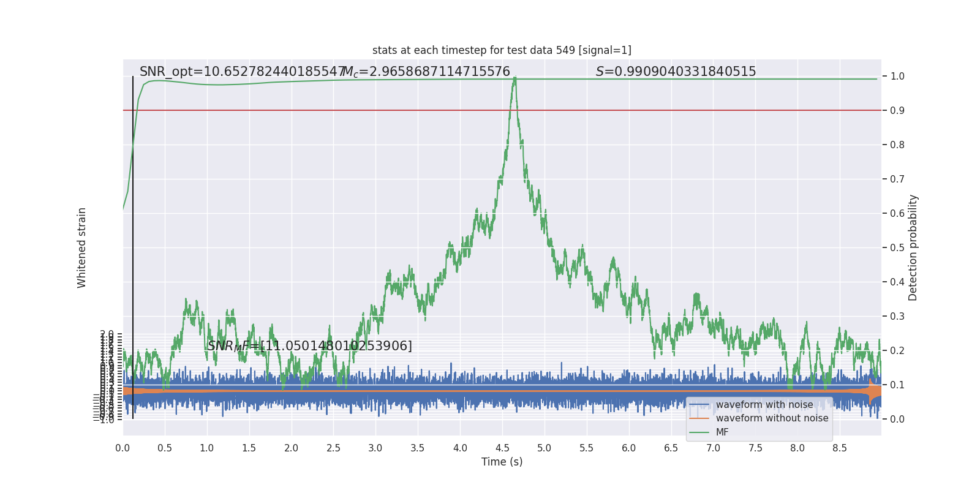The image size is (980, 490).
Task: Click the 6.0 time axis tick label
Action: point(629,448)
